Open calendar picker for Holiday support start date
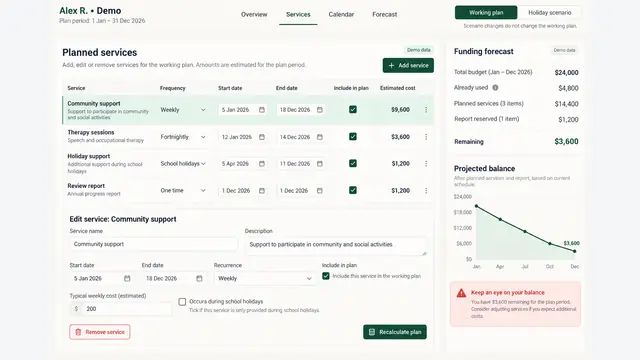640x360 pixels. pos(262,164)
